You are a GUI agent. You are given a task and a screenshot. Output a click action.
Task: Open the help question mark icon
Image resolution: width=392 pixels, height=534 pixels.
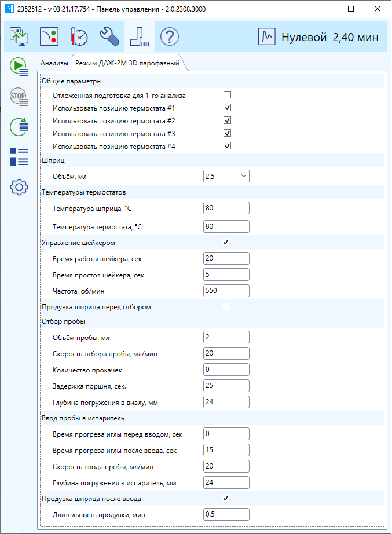170,36
